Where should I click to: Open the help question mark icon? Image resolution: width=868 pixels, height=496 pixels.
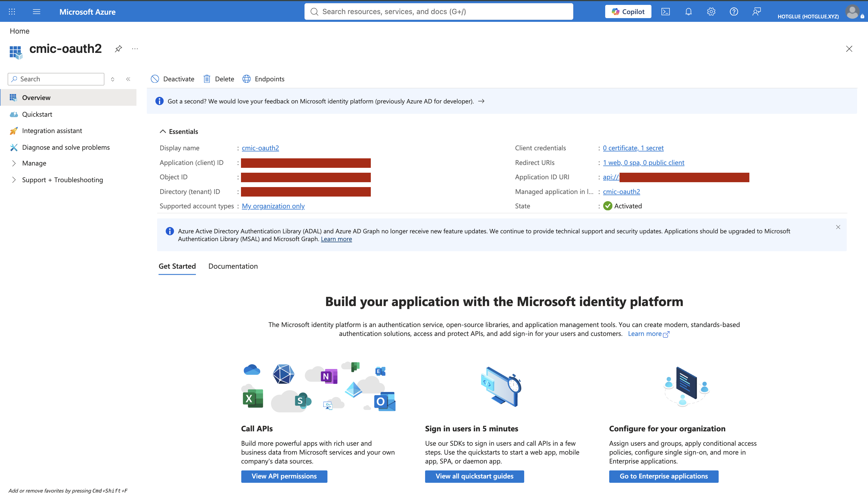[x=734, y=11]
